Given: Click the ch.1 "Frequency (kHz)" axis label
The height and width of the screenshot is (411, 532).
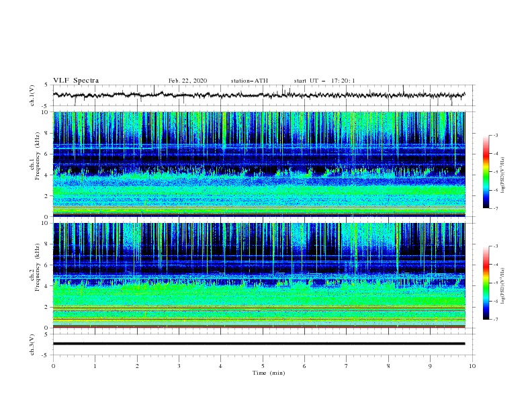Looking at the screenshot, I should click(38, 156).
